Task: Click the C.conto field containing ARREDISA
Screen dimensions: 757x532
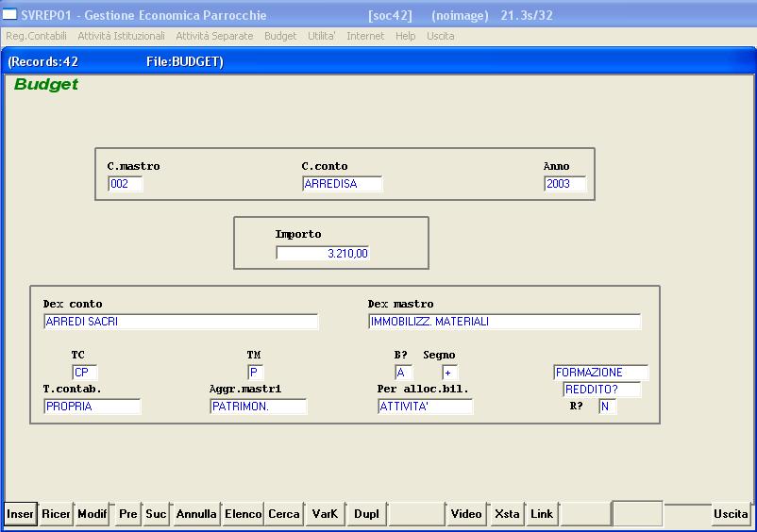Action: tap(343, 184)
